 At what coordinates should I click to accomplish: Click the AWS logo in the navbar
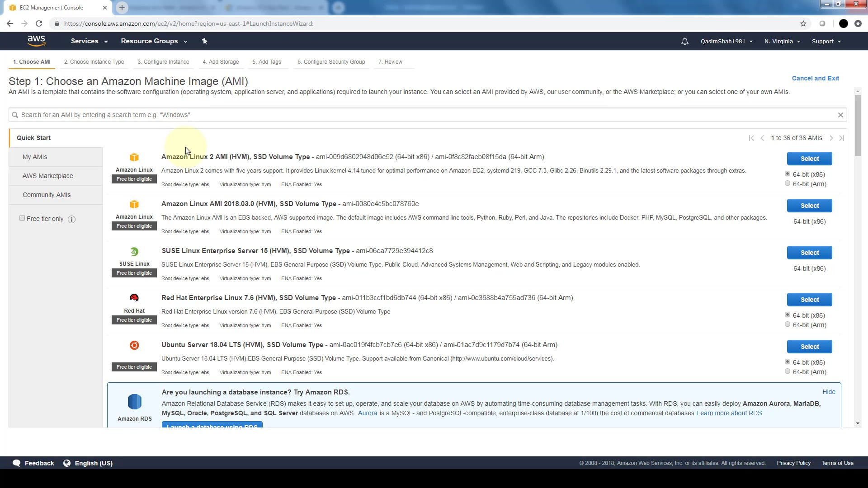point(37,41)
